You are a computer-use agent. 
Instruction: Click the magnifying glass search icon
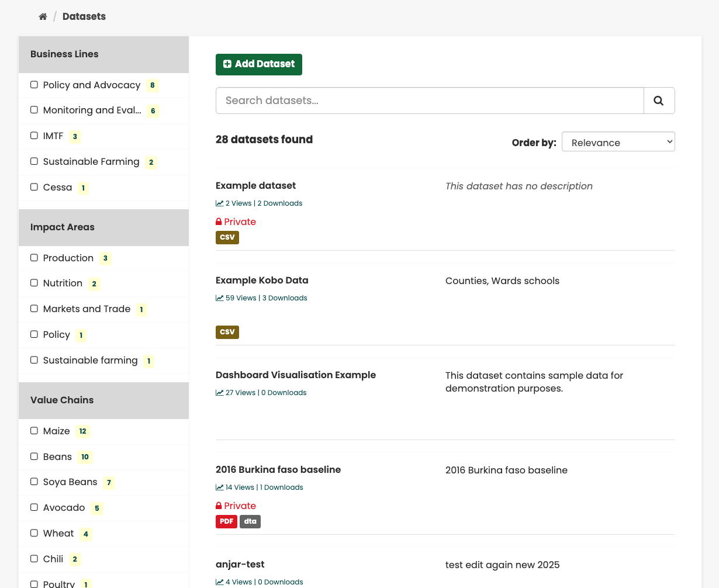point(659,101)
